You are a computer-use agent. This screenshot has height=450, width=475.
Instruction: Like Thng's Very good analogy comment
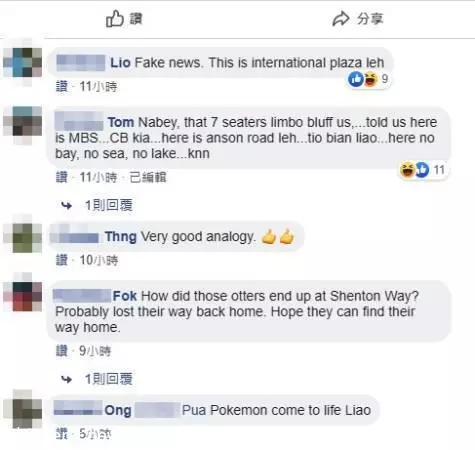coord(62,260)
